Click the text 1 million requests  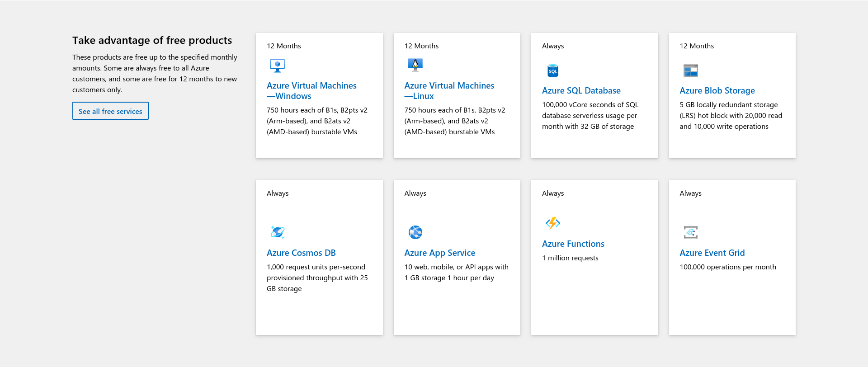(x=570, y=258)
